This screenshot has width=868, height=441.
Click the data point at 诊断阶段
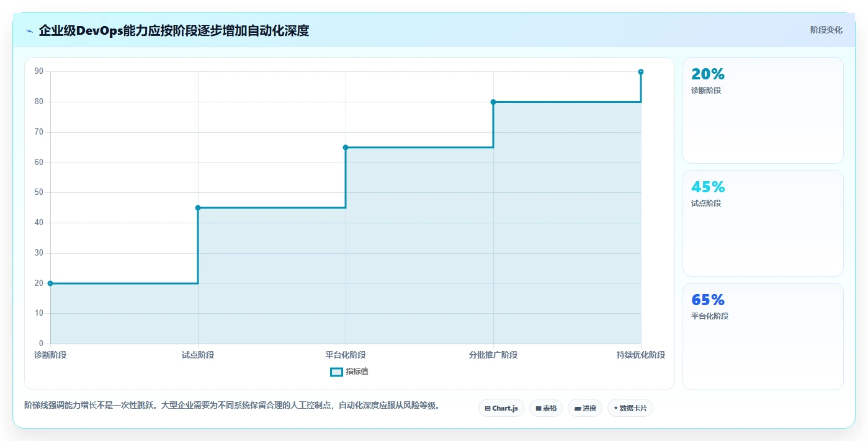50,283
